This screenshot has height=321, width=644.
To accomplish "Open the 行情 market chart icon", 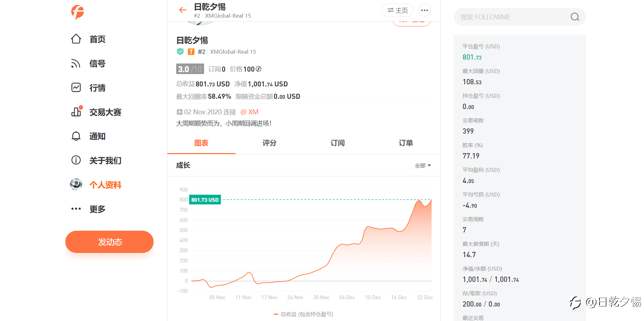I will [x=76, y=87].
